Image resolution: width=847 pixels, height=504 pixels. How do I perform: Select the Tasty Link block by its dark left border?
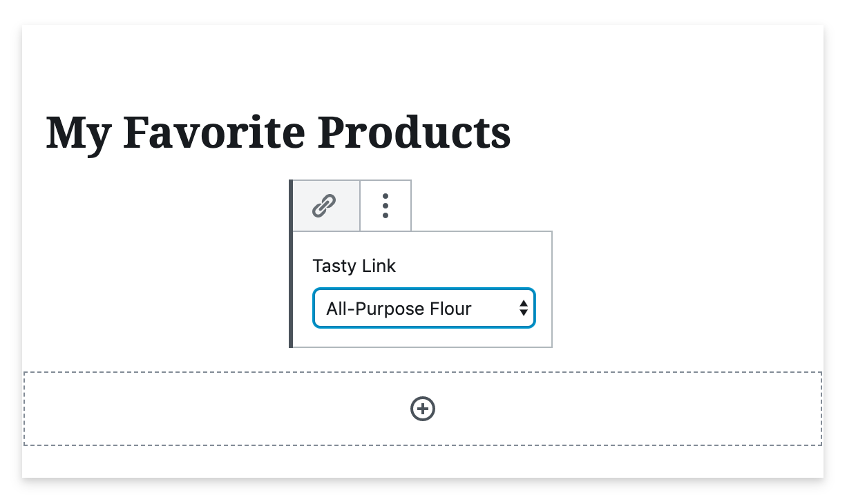click(291, 264)
